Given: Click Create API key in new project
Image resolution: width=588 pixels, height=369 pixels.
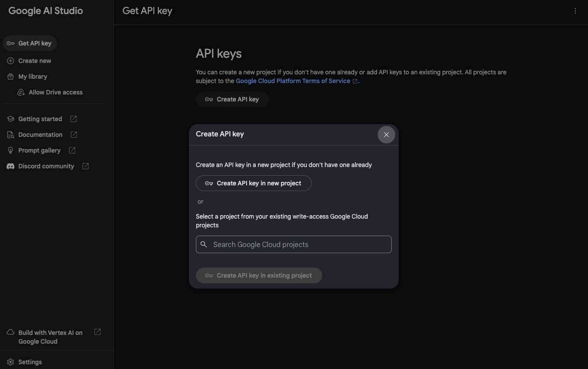Looking at the screenshot, I should click(254, 183).
